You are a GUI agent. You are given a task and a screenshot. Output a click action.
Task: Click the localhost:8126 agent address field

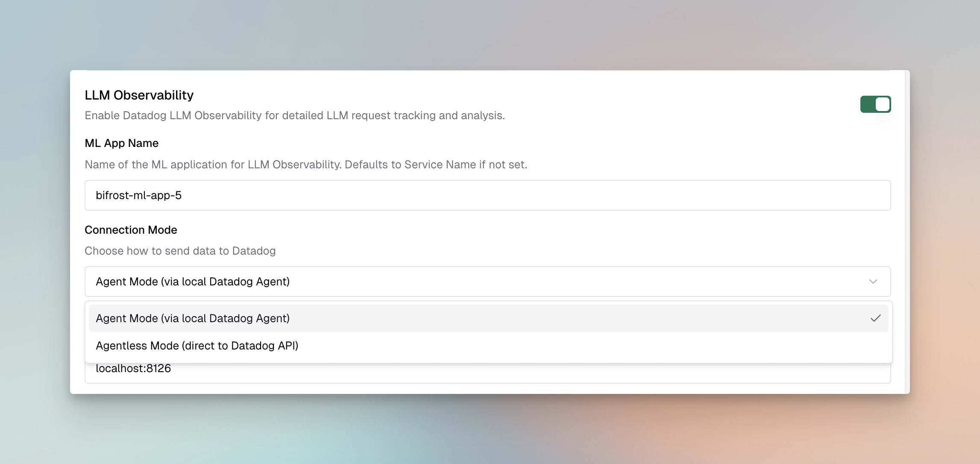487,373
